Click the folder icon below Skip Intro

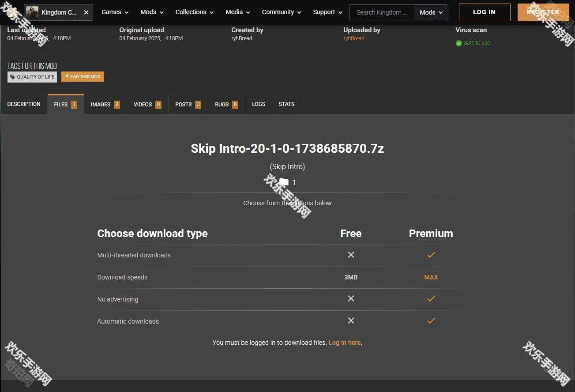(284, 182)
